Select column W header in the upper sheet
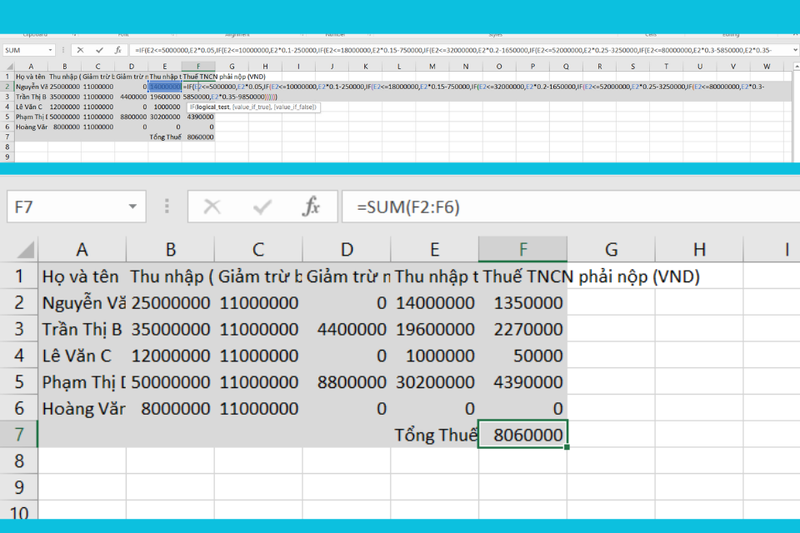The width and height of the screenshot is (800, 533). 766,66
